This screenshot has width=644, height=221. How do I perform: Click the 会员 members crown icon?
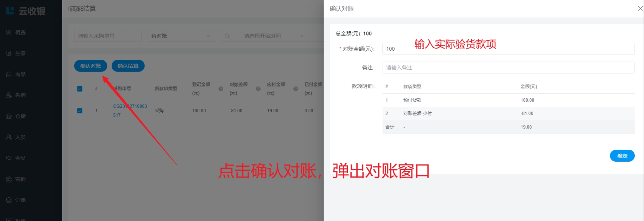(9, 158)
